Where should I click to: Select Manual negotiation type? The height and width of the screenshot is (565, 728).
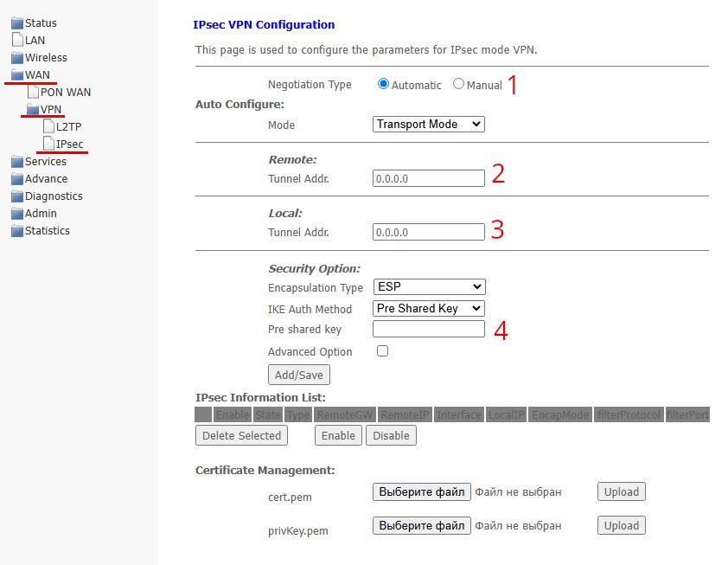(x=458, y=85)
